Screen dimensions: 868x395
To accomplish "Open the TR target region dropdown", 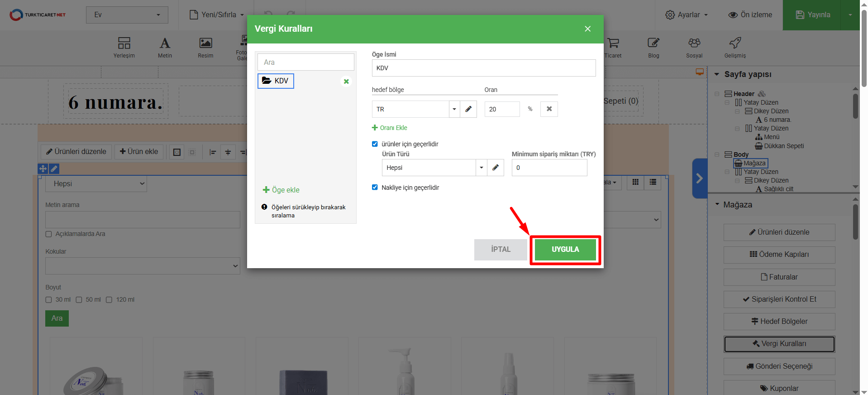I will [454, 109].
